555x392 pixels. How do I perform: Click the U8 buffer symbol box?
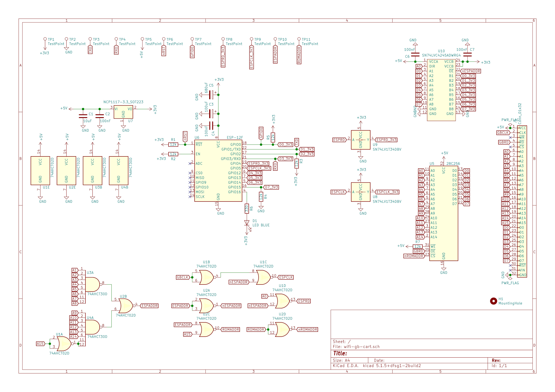[x=361, y=192]
